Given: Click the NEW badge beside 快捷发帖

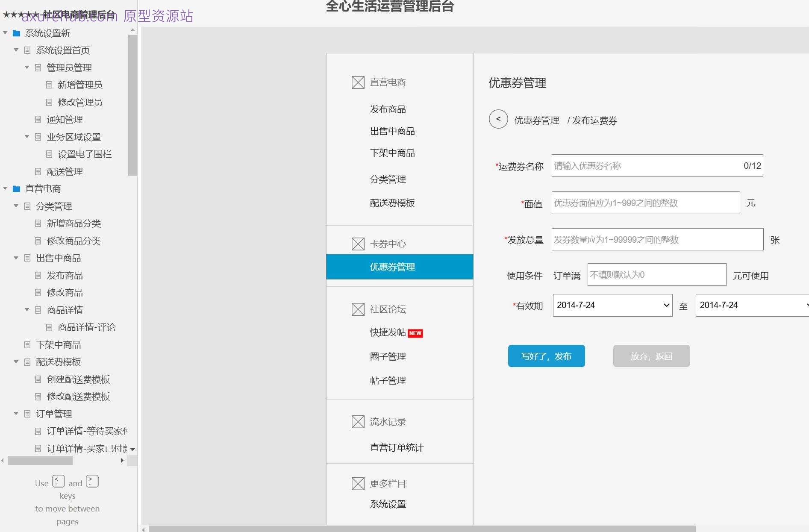Looking at the screenshot, I should tap(415, 333).
